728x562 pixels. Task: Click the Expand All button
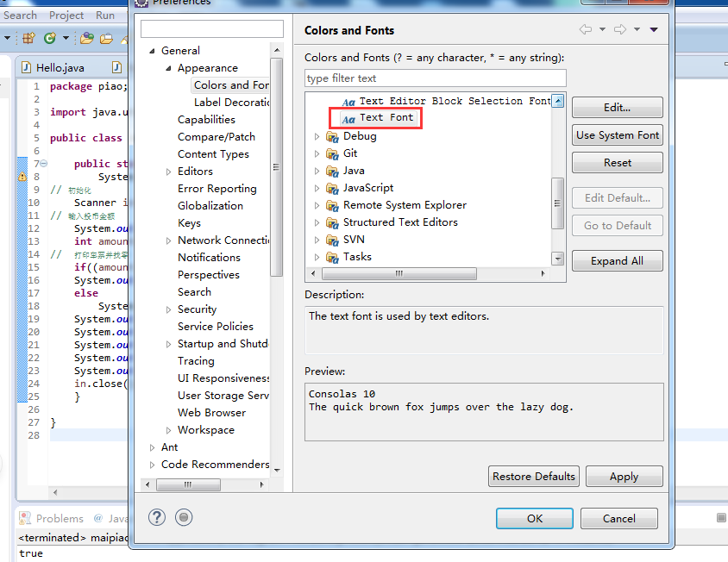pyautogui.click(x=617, y=261)
